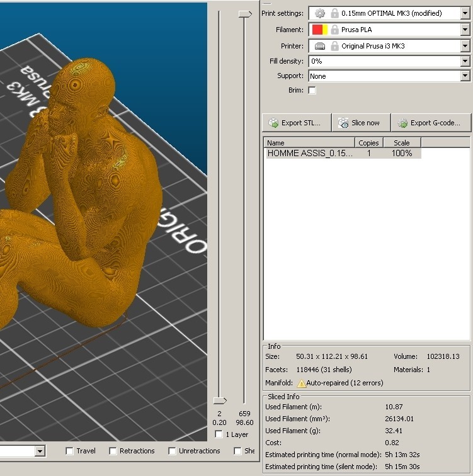This screenshot has width=473, height=476.
Task: Click the lock icon beside Print settings preset
Action: (x=334, y=13)
